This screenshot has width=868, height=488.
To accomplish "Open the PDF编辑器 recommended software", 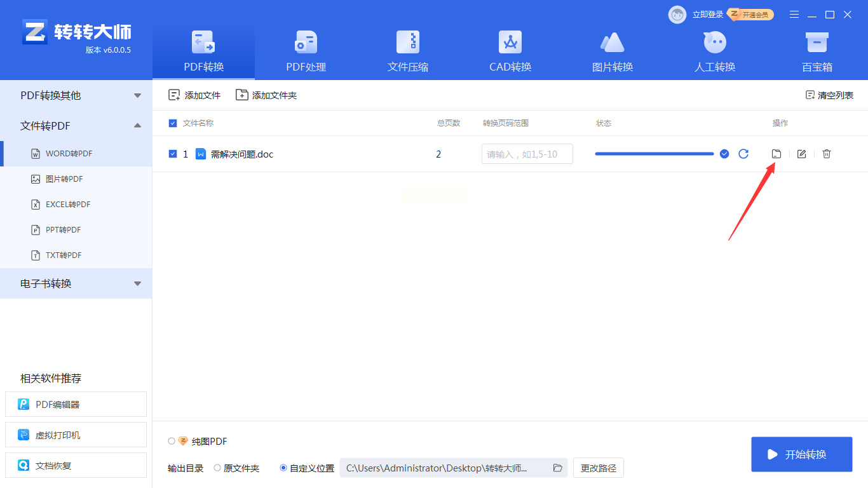I will [x=76, y=404].
